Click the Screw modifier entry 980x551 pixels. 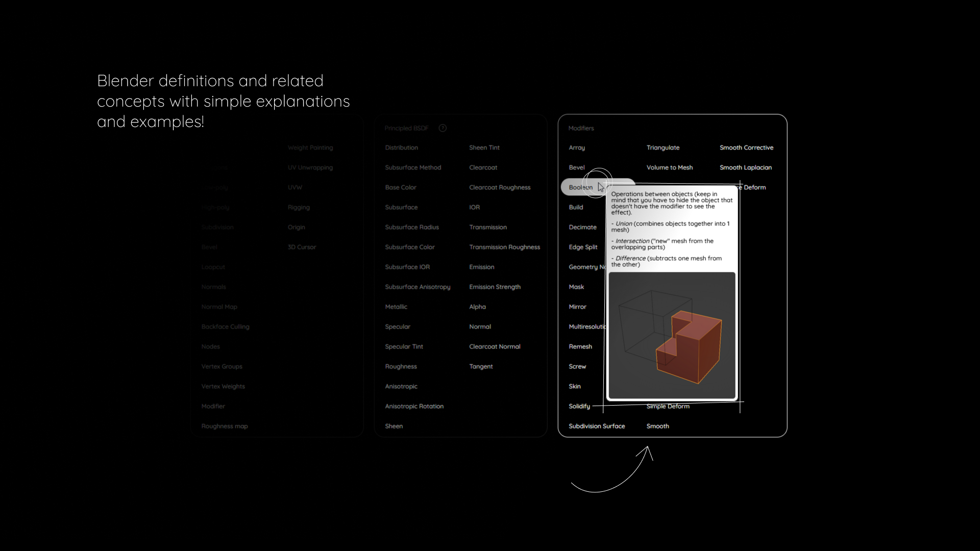click(x=577, y=366)
